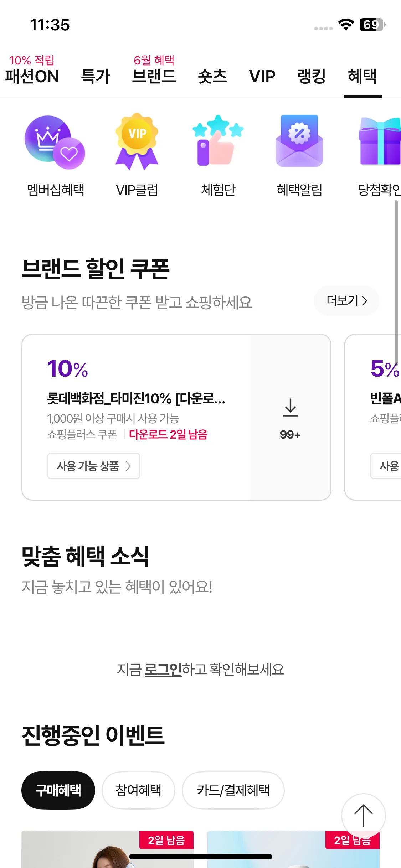
Task: Select the 참여혜택 filter chip
Action: click(x=138, y=790)
